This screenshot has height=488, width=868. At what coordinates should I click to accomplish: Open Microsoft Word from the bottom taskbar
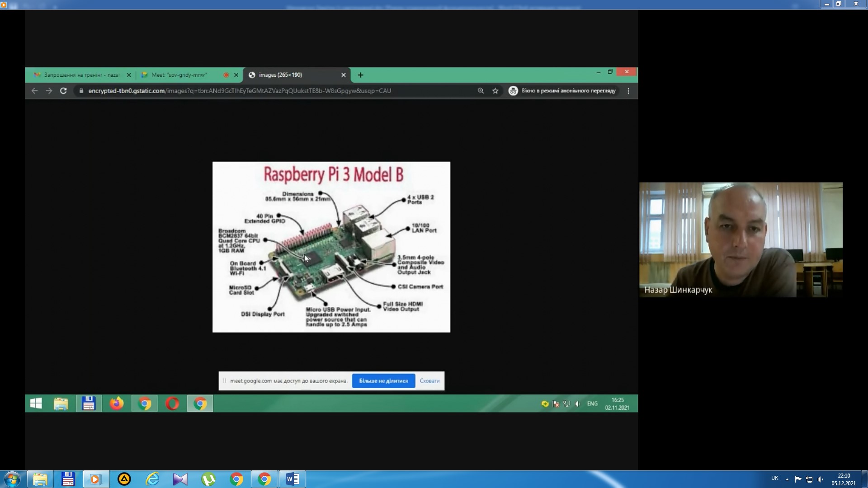292,479
